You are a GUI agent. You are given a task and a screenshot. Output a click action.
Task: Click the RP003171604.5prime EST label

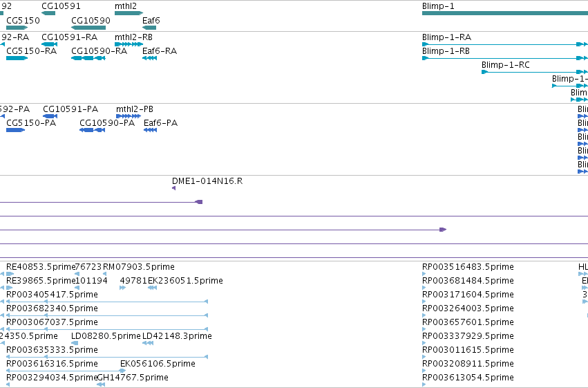point(468,295)
